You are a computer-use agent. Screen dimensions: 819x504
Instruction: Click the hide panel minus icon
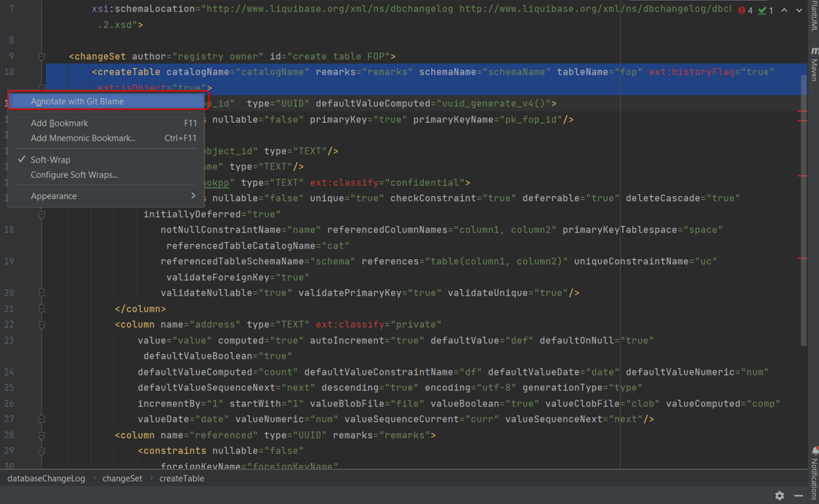click(x=799, y=495)
